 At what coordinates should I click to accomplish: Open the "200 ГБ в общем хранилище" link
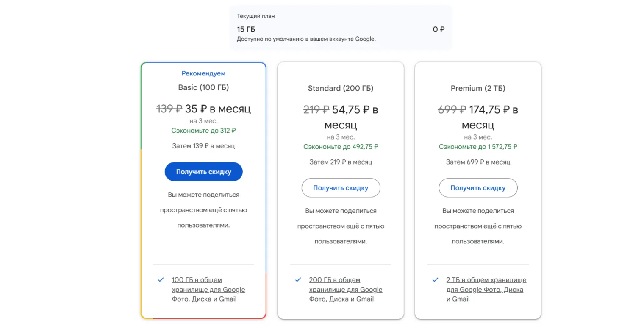click(x=345, y=289)
